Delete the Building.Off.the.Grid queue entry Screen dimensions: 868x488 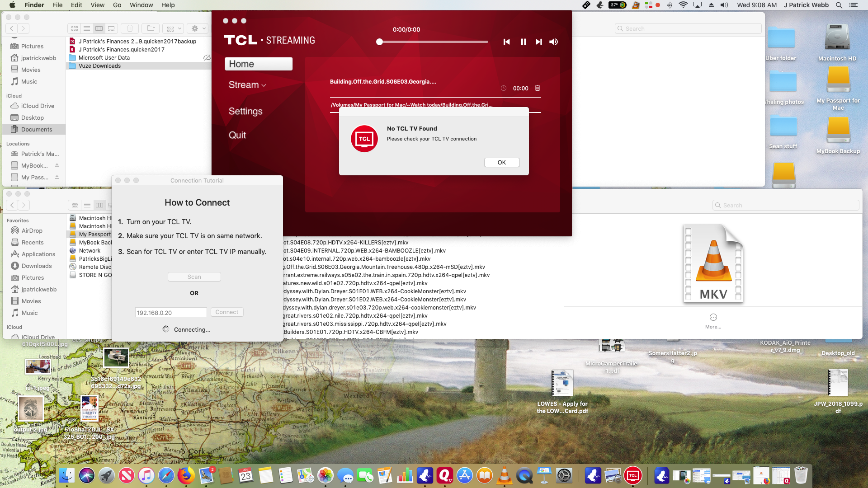[x=538, y=88]
